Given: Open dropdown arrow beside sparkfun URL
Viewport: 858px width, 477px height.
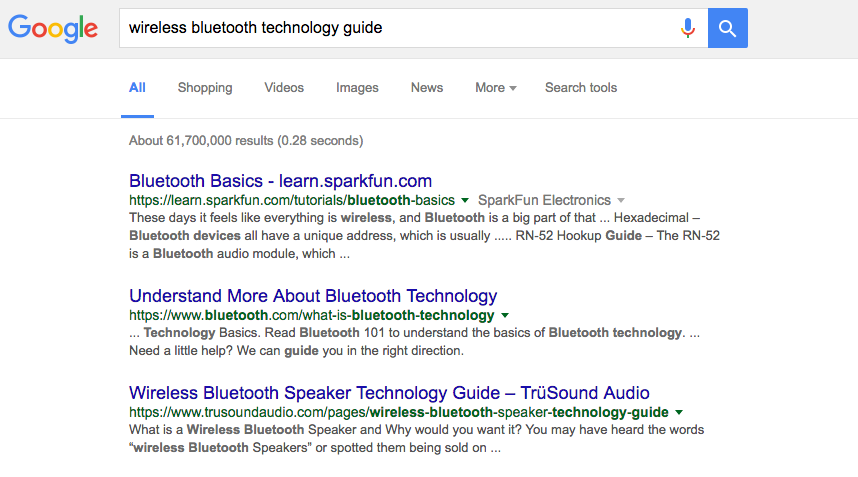Looking at the screenshot, I should point(465,200).
